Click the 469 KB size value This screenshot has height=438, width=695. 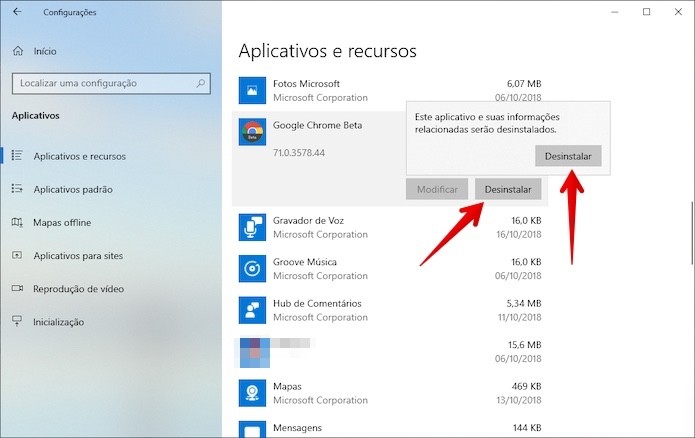coord(527,387)
